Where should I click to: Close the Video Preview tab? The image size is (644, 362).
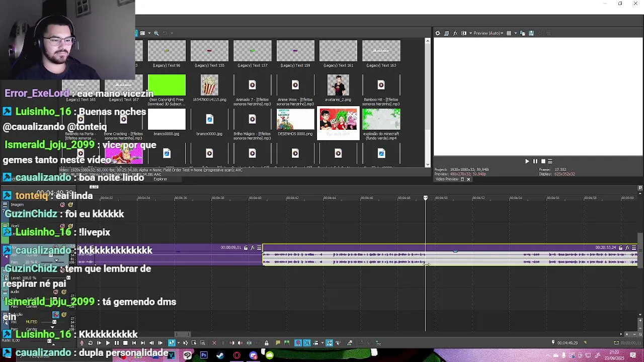[x=468, y=179]
